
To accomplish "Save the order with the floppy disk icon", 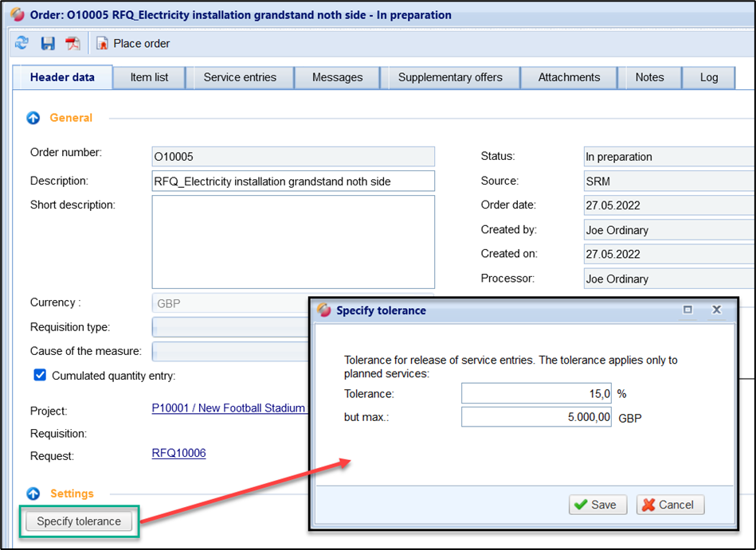I will 48,43.
